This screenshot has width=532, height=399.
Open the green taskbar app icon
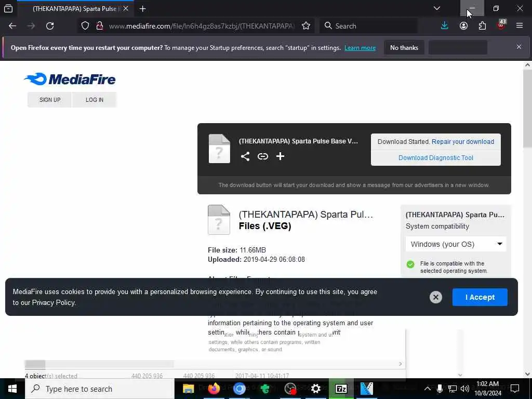[264, 389]
